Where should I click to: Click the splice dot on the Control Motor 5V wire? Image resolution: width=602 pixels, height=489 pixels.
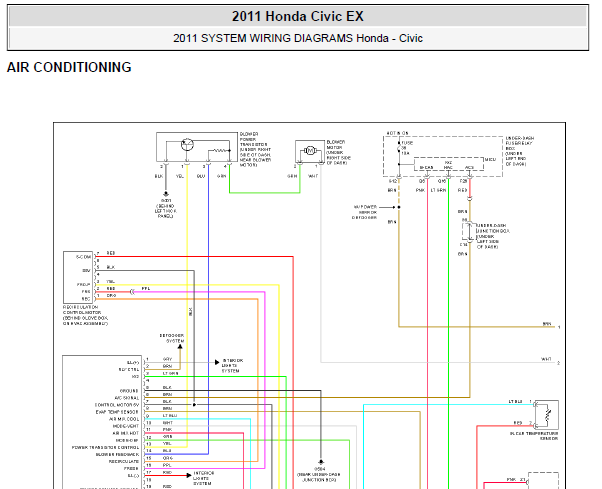[194, 405]
